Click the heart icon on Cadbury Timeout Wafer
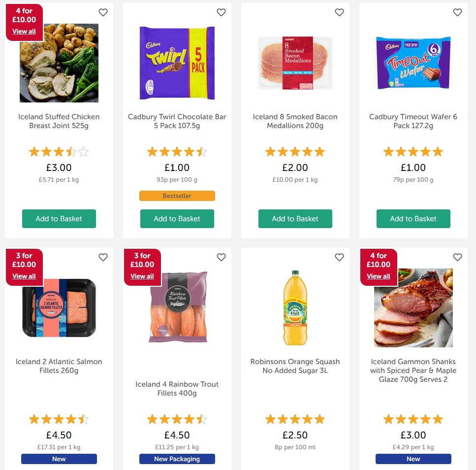The height and width of the screenshot is (470, 476). (457, 12)
